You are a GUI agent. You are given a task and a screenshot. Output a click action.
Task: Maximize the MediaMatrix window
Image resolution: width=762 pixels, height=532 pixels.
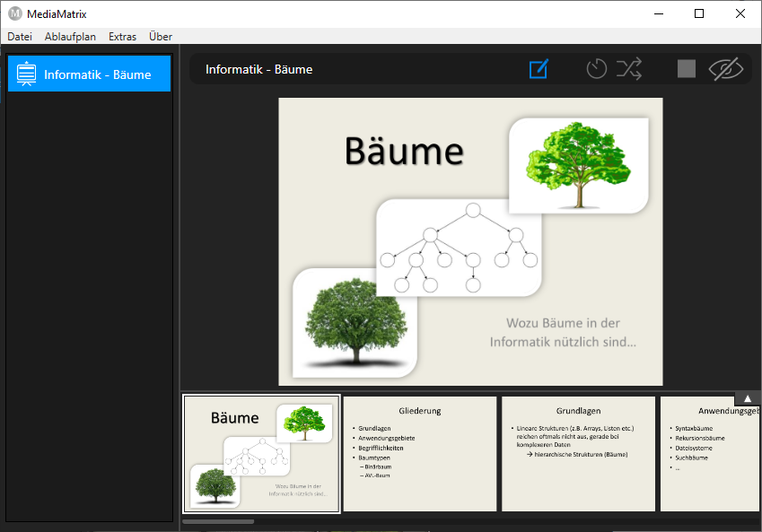click(x=699, y=13)
